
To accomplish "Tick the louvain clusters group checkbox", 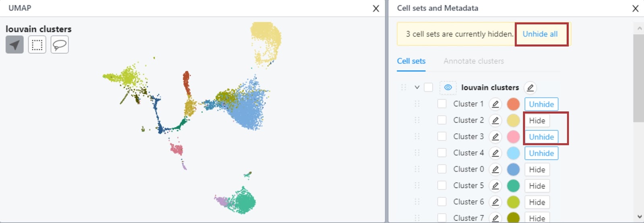I will [428, 87].
